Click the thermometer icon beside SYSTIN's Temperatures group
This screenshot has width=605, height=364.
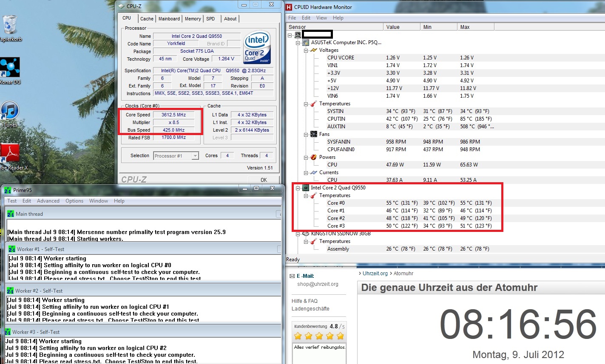tap(314, 104)
